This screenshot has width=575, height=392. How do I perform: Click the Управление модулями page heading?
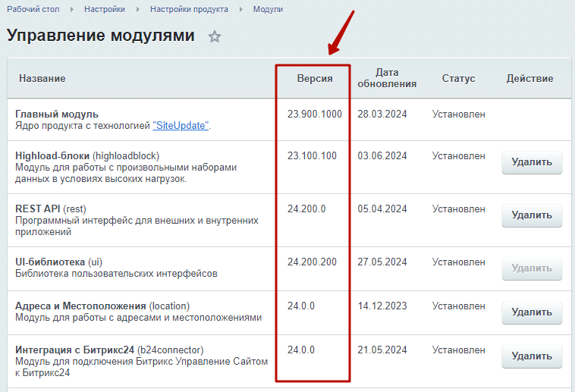(x=100, y=36)
